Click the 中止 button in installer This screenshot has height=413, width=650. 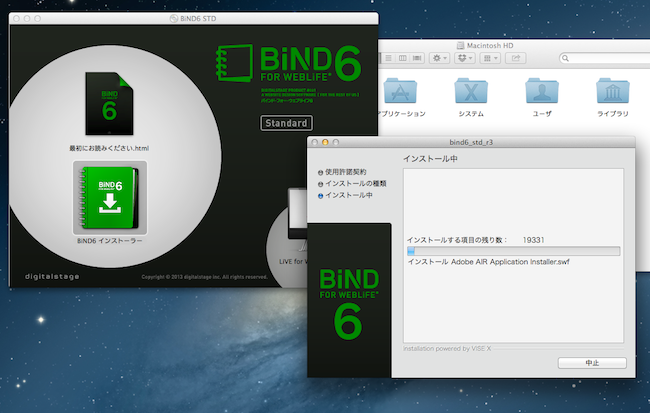coord(592,363)
